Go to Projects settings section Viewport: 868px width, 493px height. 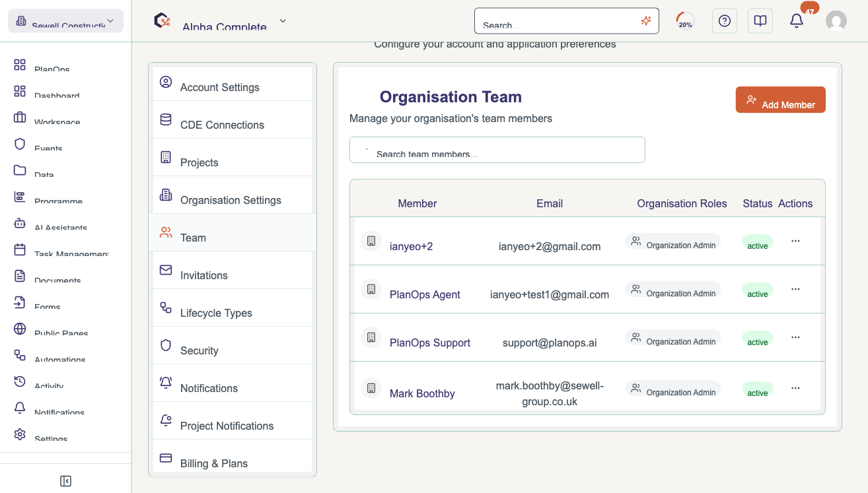click(x=233, y=158)
